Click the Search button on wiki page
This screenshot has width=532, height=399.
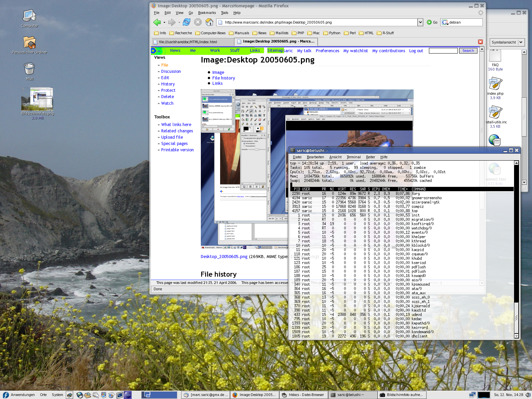pos(468,51)
